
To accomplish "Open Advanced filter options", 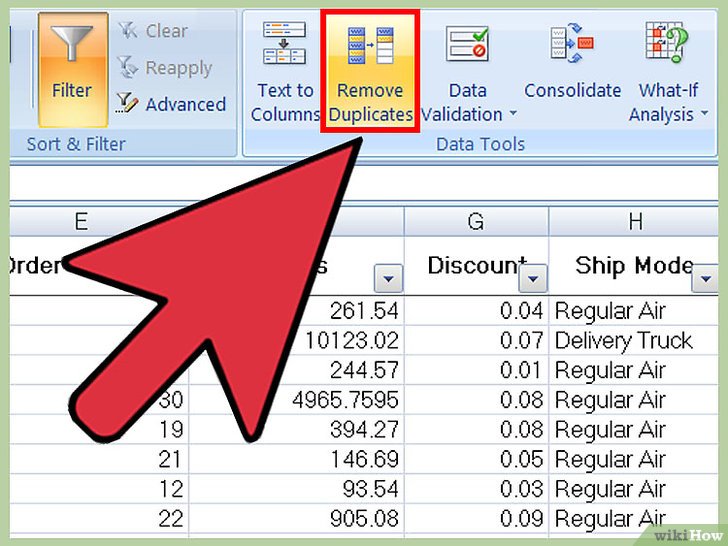I will coord(171,104).
